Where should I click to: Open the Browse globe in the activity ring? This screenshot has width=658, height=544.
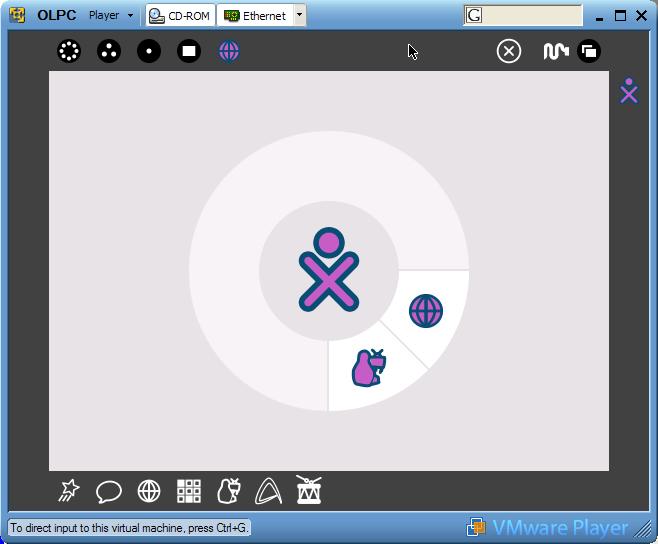coord(426,311)
